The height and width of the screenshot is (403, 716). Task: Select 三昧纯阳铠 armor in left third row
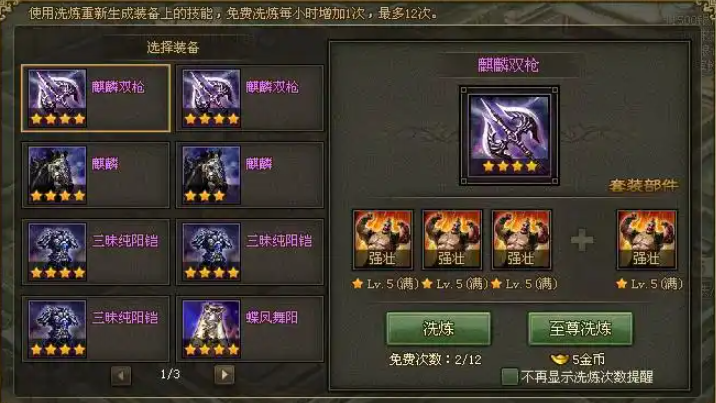tap(96, 252)
